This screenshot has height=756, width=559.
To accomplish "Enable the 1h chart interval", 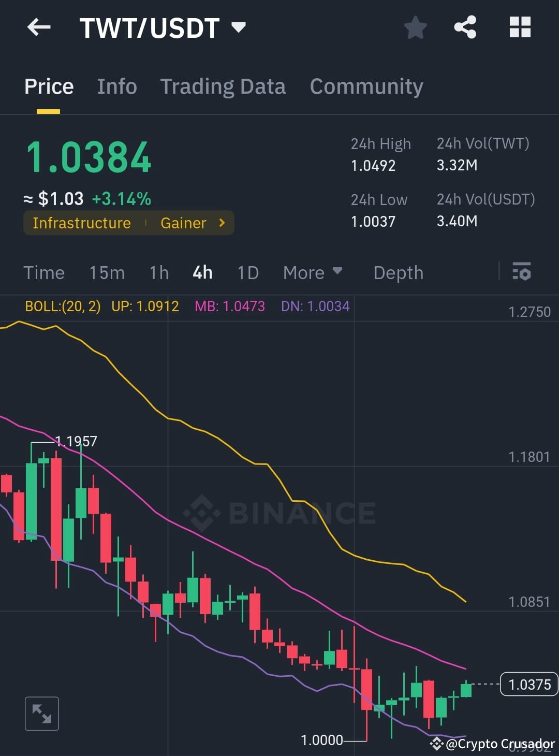I will (158, 272).
